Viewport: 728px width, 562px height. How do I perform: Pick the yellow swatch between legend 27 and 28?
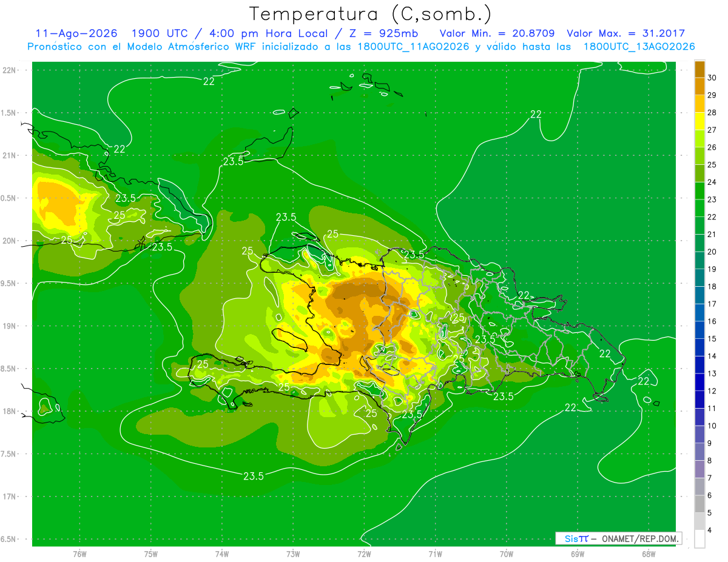tap(699, 121)
